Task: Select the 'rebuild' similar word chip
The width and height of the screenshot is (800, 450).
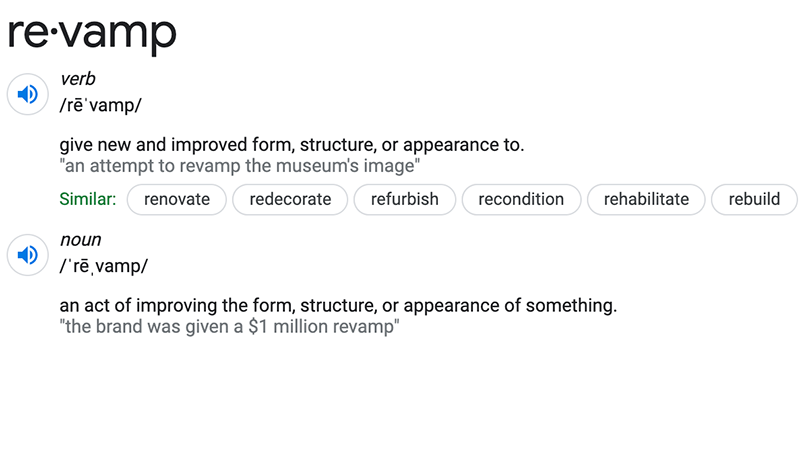Action: [x=754, y=199]
